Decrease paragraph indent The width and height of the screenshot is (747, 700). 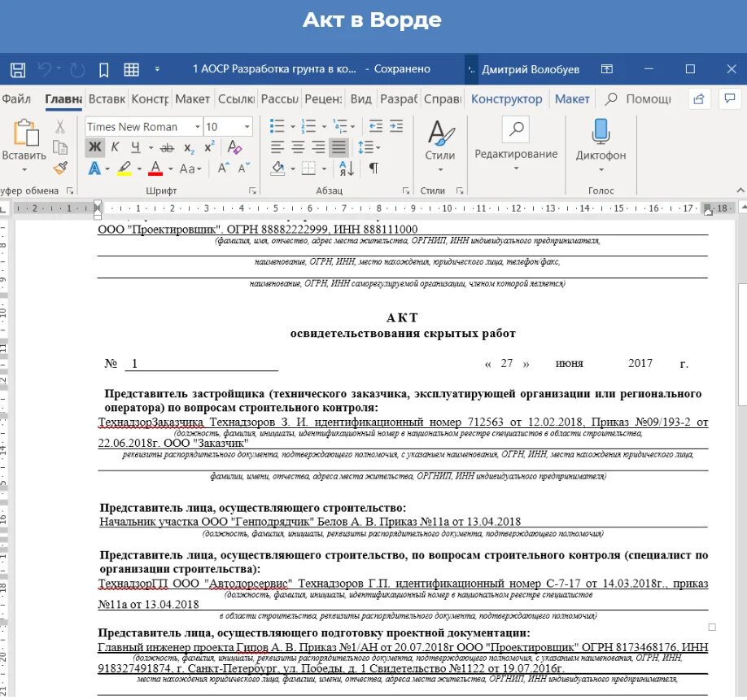375,126
